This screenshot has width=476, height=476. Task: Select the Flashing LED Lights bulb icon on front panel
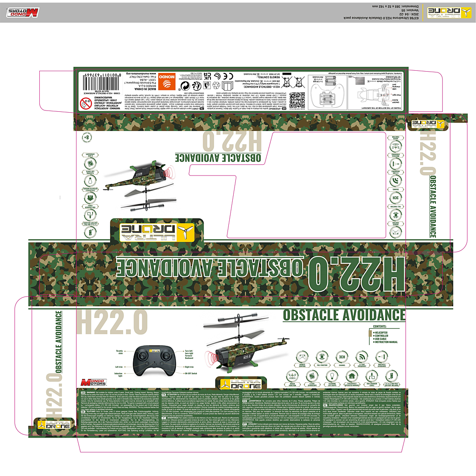tap(332, 376)
